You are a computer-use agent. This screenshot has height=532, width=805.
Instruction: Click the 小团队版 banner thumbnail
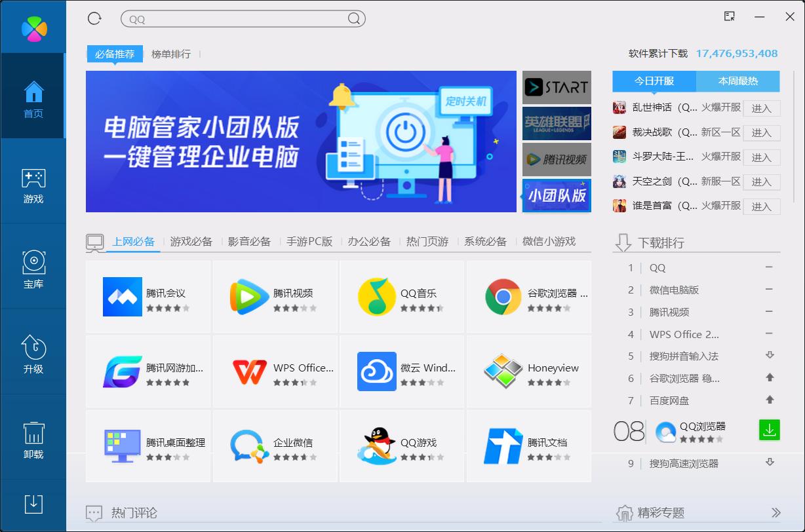[x=556, y=195]
